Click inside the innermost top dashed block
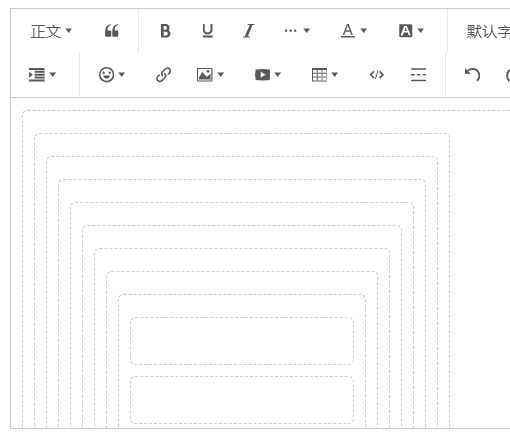Image resolution: width=510 pixels, height=441 pixels. pyautogui.click(x=242, y=341)
